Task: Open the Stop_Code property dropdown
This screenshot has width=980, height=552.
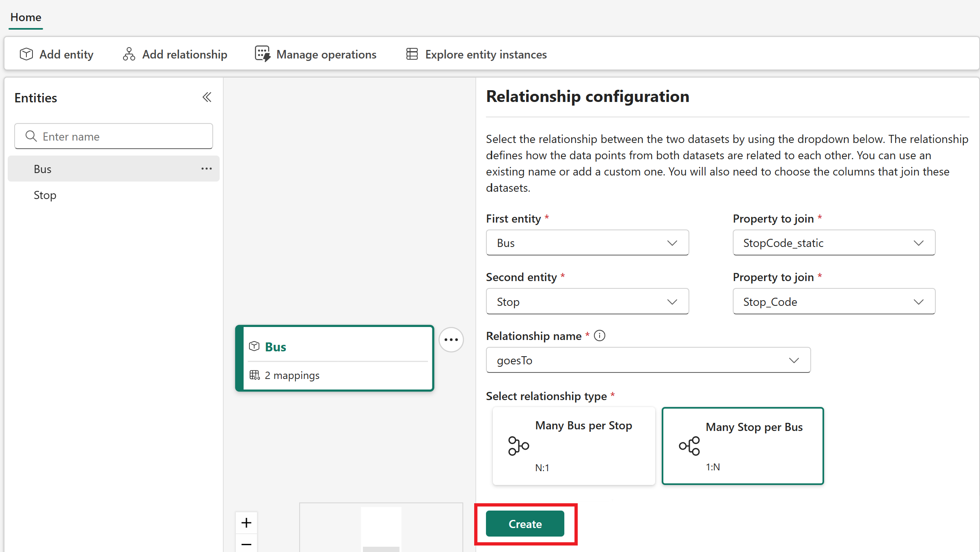Action: (x=834, y=301)
